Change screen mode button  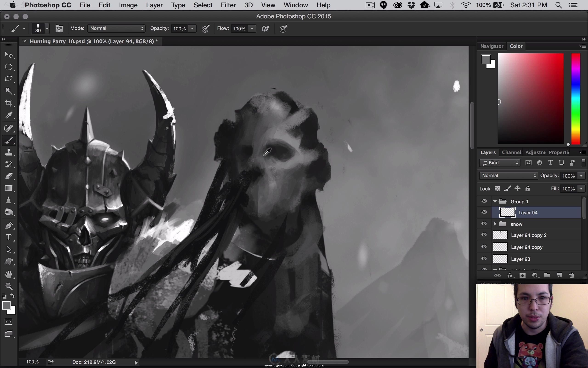click(9, 334)
